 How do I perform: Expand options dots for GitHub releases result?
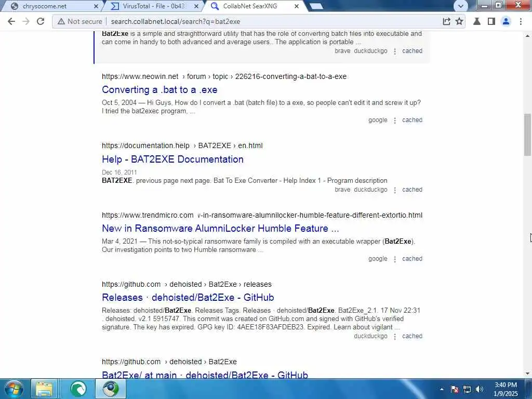pos(395,337)
